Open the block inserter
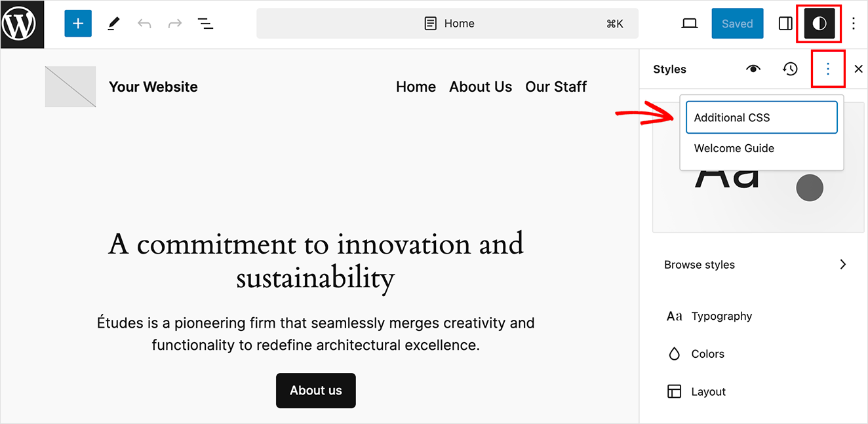Image resolution: width=868 pixels, height=424 pixels. click(78, 23)
